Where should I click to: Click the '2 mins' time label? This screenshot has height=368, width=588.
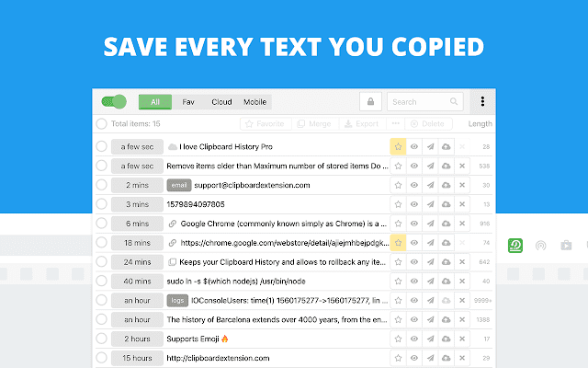tap(137, 185)
